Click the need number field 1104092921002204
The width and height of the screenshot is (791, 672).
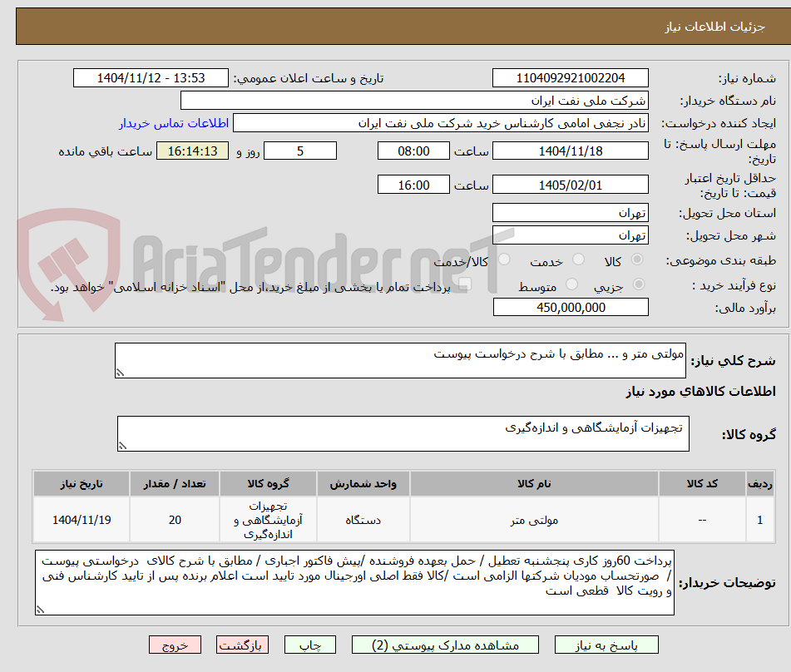coord(570,78)
